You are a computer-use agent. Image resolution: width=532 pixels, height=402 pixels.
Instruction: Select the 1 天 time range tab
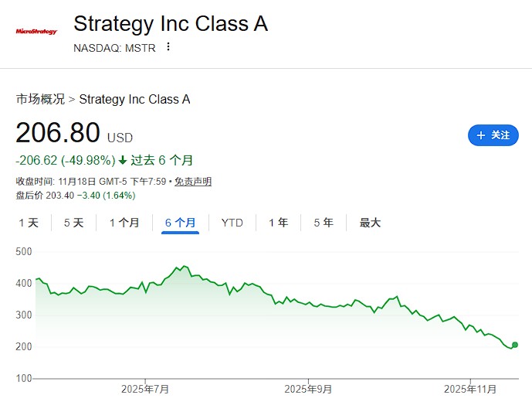(x=28, y=223)
